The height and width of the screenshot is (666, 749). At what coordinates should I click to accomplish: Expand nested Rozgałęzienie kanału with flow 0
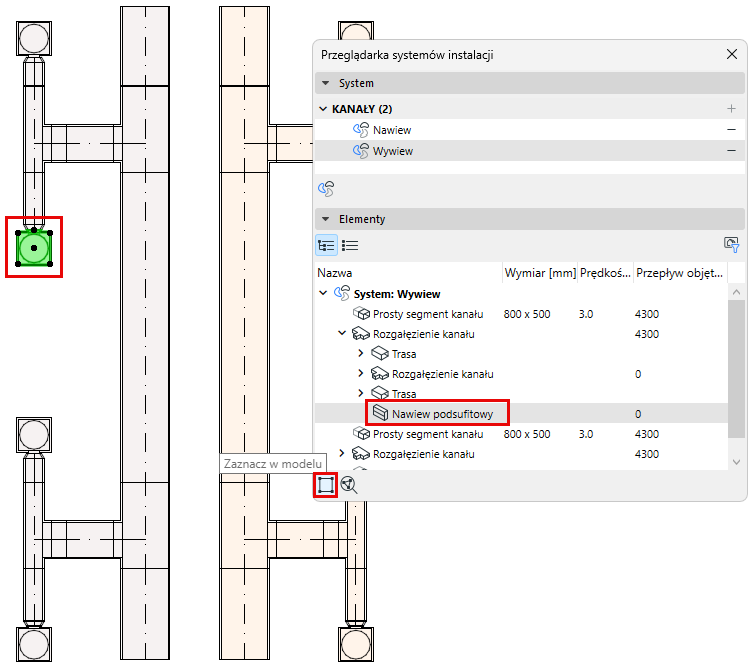tap(361, 373)
